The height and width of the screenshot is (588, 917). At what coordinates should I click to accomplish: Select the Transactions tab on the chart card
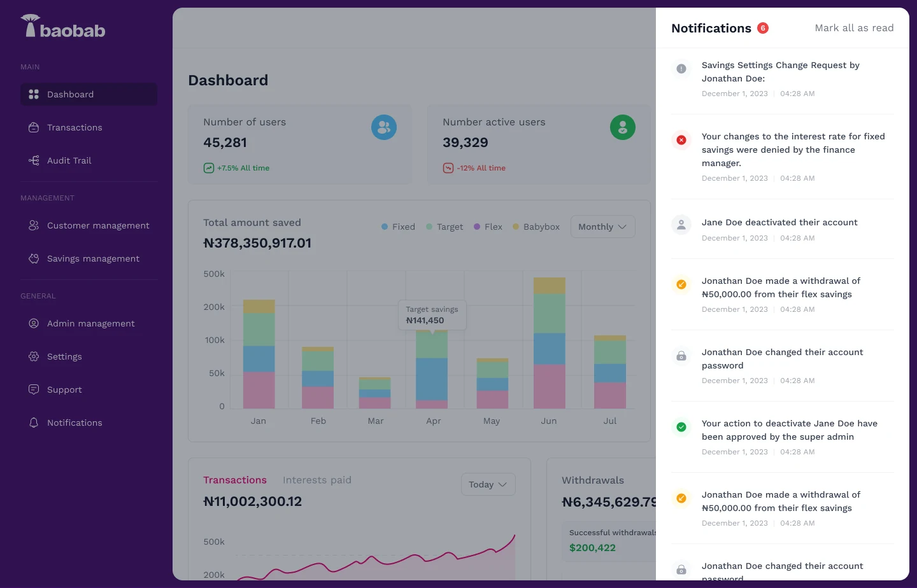click(x=235, y=480)
